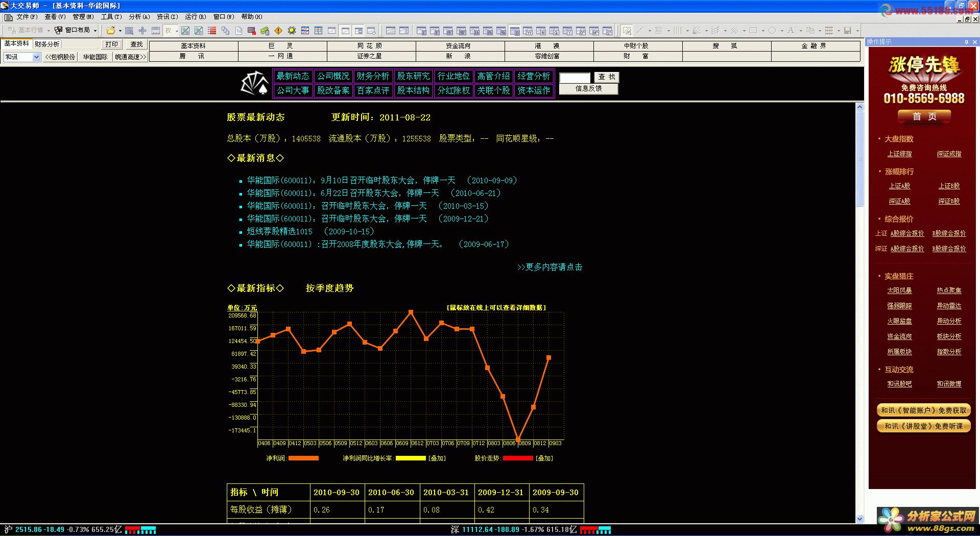The width and height of the screenshot is (980, 536).
Task: Click the Fio document icon
Action: coord(238,31)
